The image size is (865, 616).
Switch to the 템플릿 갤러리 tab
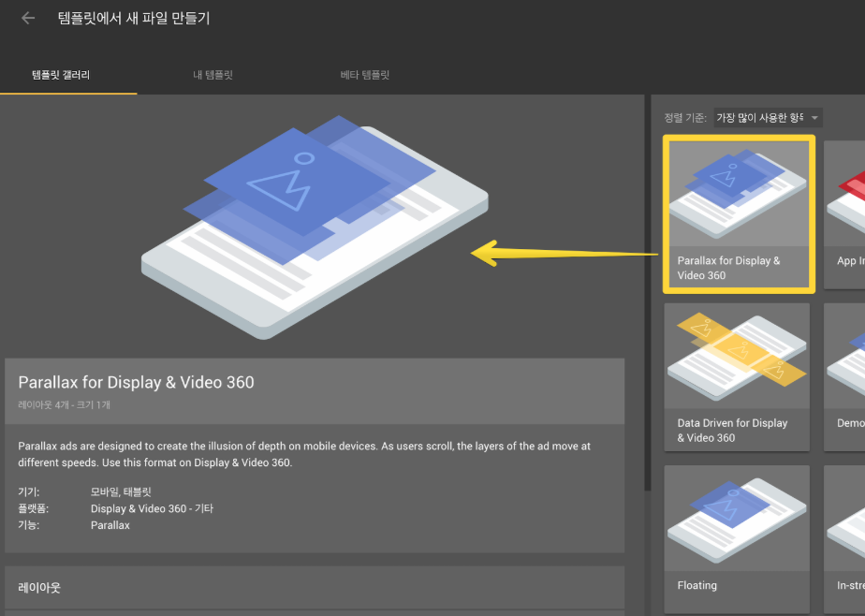coord(61,75)
